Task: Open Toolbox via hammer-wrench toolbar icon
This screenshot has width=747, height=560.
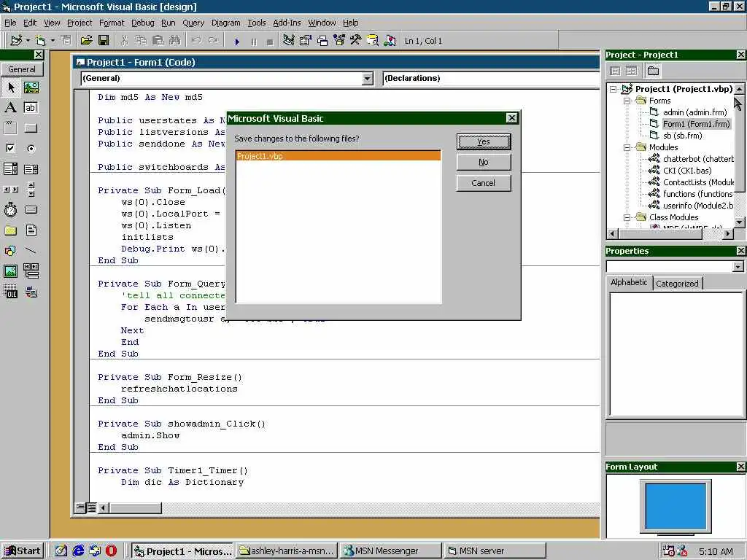Action: tap(355, 41)
